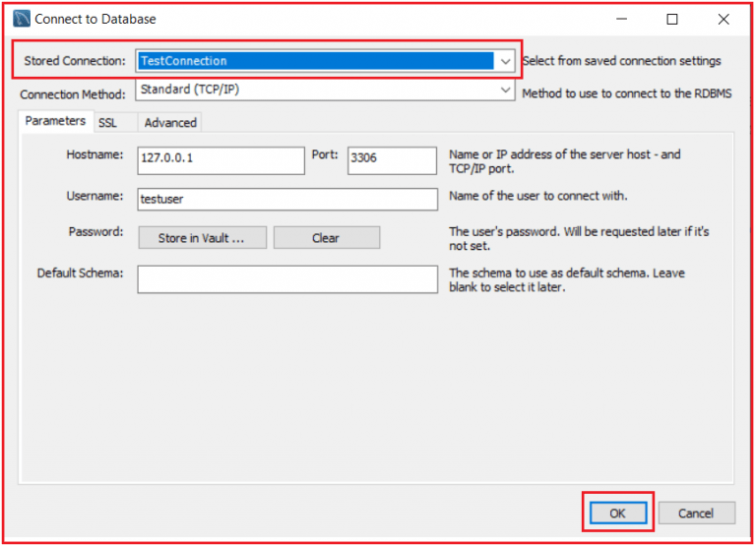The image size is (756, 546).
Task: Expand the Connection Method dropdown arrow
Action: pyautogui.click(x=505, y=90)
